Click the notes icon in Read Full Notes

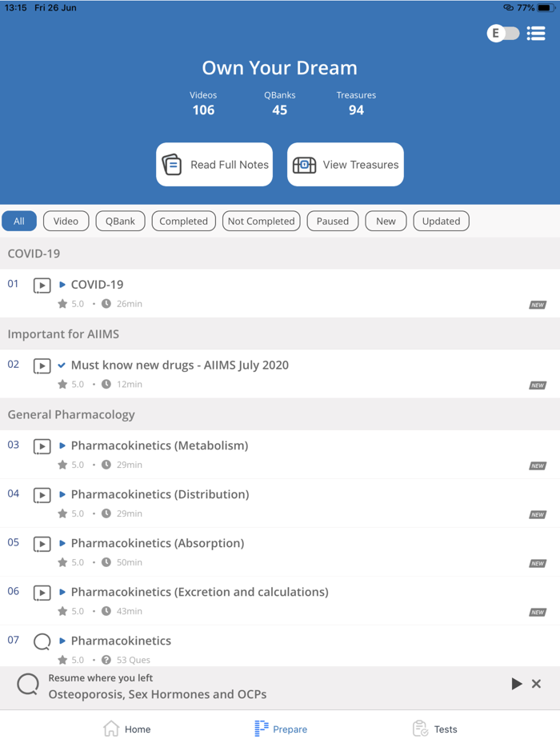point(172,165)
